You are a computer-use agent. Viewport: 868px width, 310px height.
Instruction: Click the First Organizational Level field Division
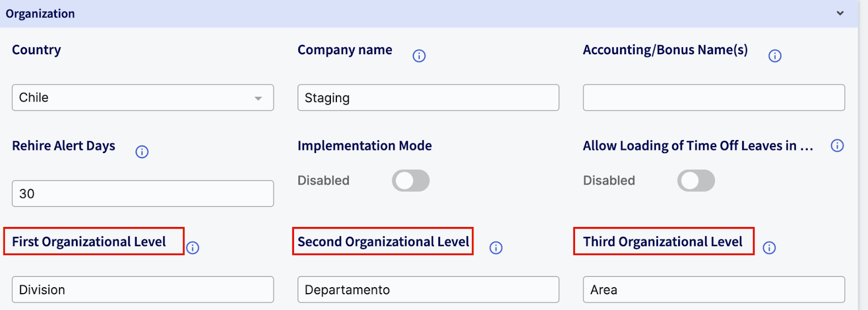pyautogui.click(x=143, y=289)
